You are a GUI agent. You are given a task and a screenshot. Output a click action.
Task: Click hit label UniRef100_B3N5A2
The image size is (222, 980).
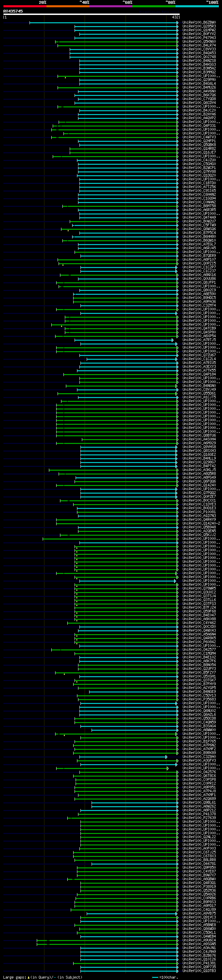coord(199,68)
